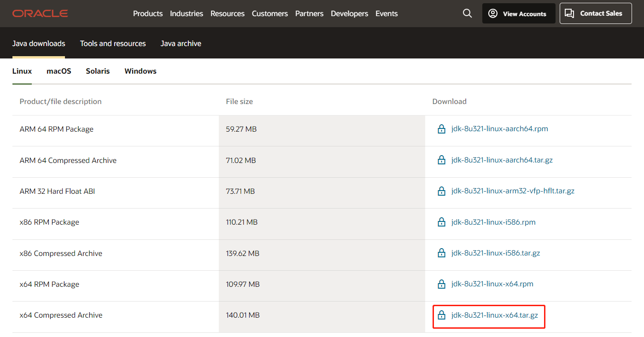This screenshot has height=337, width=644.
Task: Switch to Tools and resources tab
Action: tap(113, 44)
